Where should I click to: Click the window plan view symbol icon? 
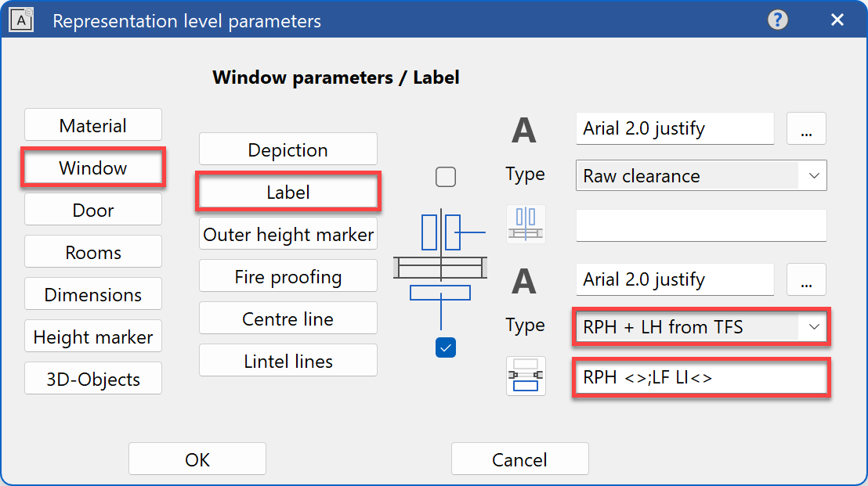point(526,224)
